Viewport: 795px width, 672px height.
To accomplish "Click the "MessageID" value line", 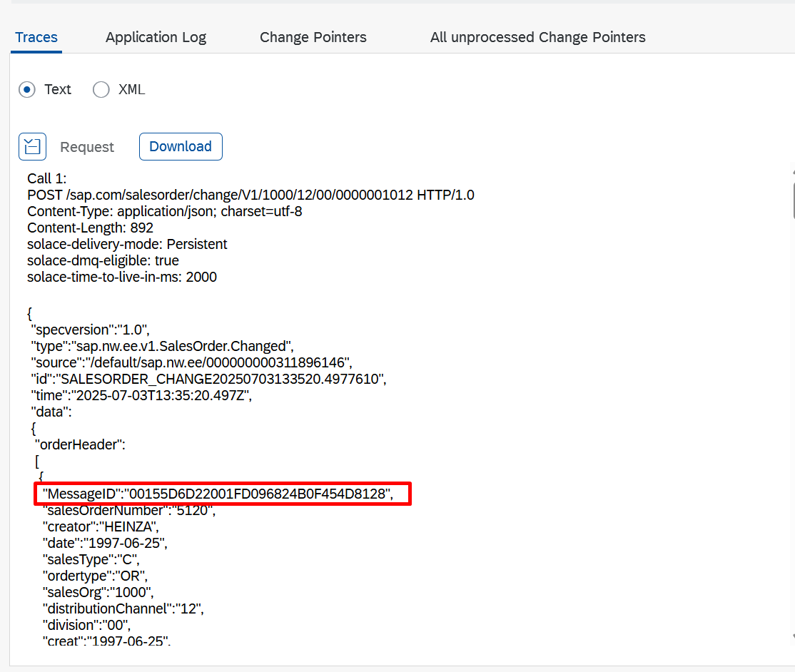I will pyautogui.click(x=218, y=494).
